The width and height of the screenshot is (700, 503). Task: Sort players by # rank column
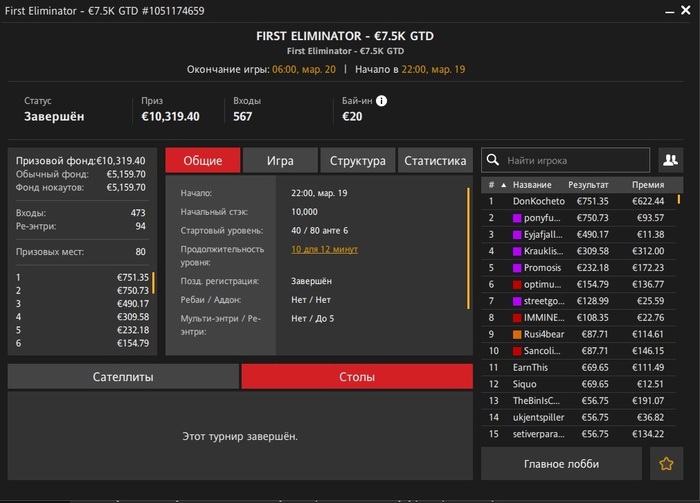[491, 185]
